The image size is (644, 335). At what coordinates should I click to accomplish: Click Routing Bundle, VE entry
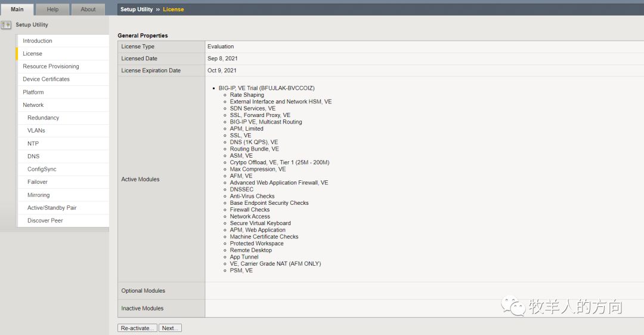[254, 149]
